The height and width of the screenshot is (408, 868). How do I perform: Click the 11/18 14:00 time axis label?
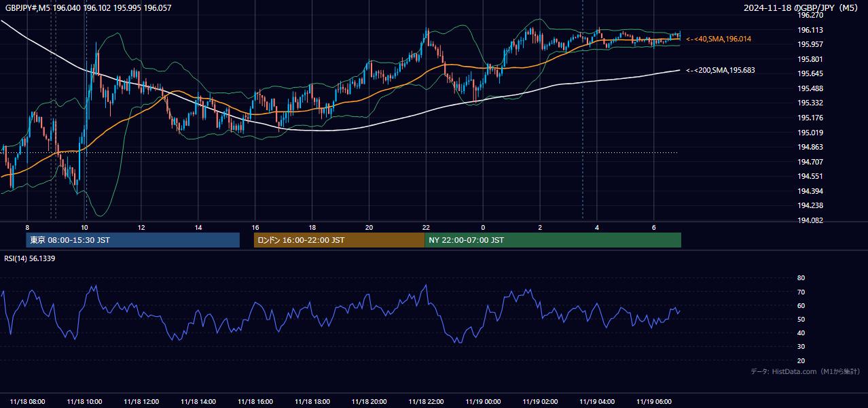(x=198, y=401)
